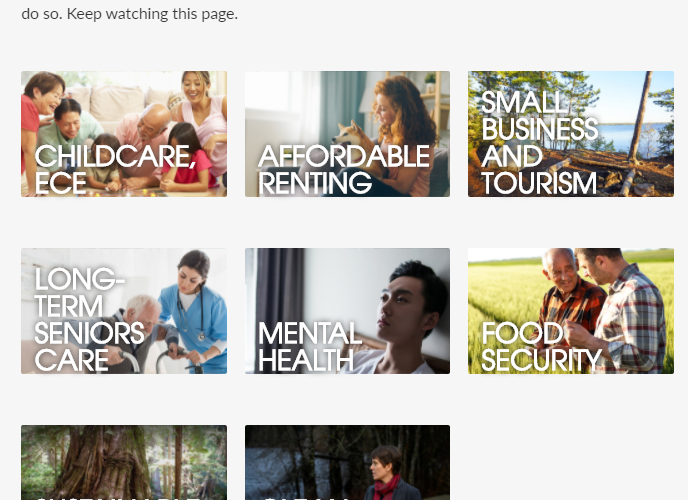Choose the Mental Health card

(347, 311)
